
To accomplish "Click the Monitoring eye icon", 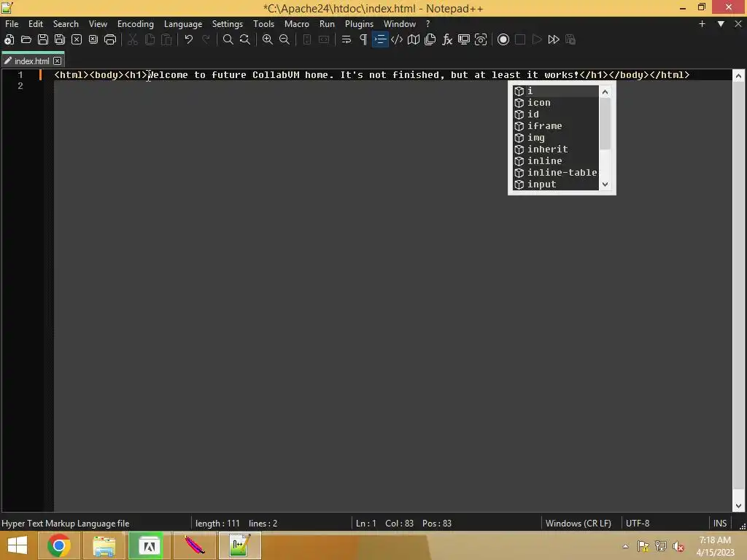I will click(x=481, y=39).
